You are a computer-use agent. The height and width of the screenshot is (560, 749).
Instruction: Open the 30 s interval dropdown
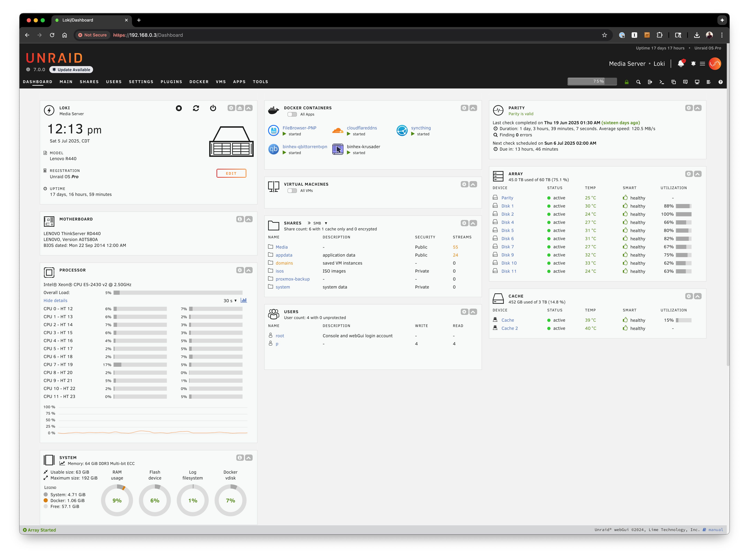(230, 300)
